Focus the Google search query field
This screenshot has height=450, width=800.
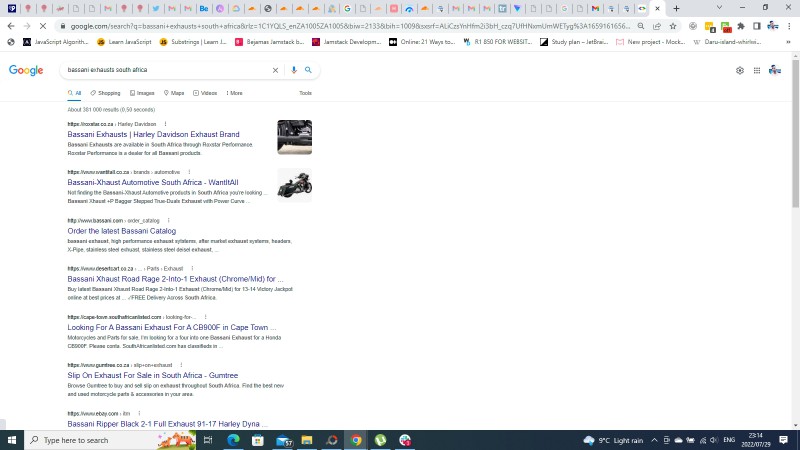click(167, 70)
